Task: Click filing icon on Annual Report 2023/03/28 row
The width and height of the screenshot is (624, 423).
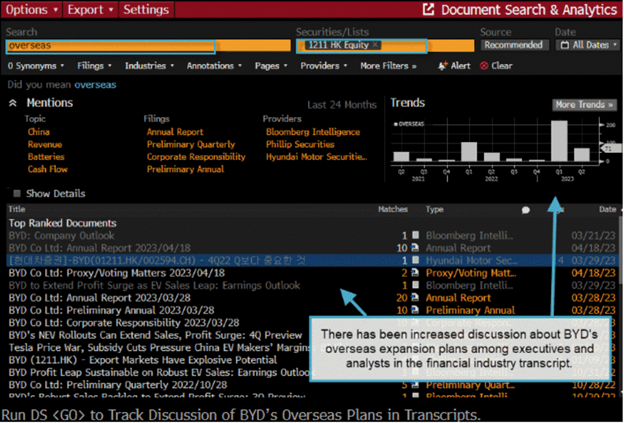Action: 415,298
